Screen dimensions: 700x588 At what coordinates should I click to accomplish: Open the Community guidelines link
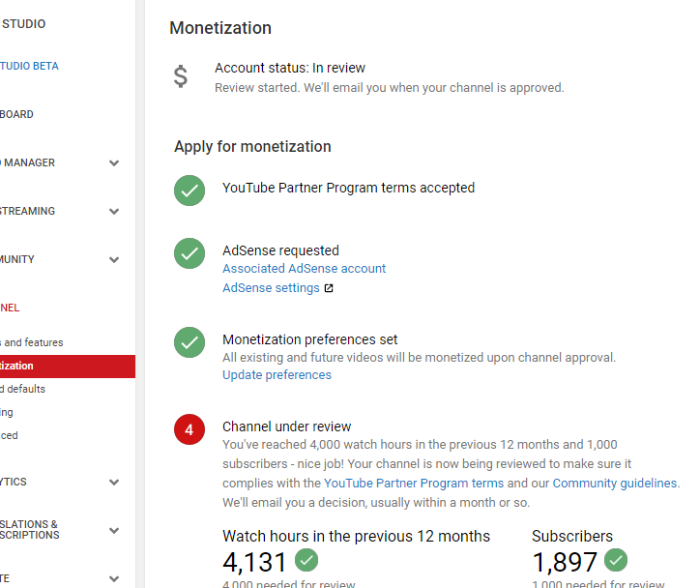point(615,484)
